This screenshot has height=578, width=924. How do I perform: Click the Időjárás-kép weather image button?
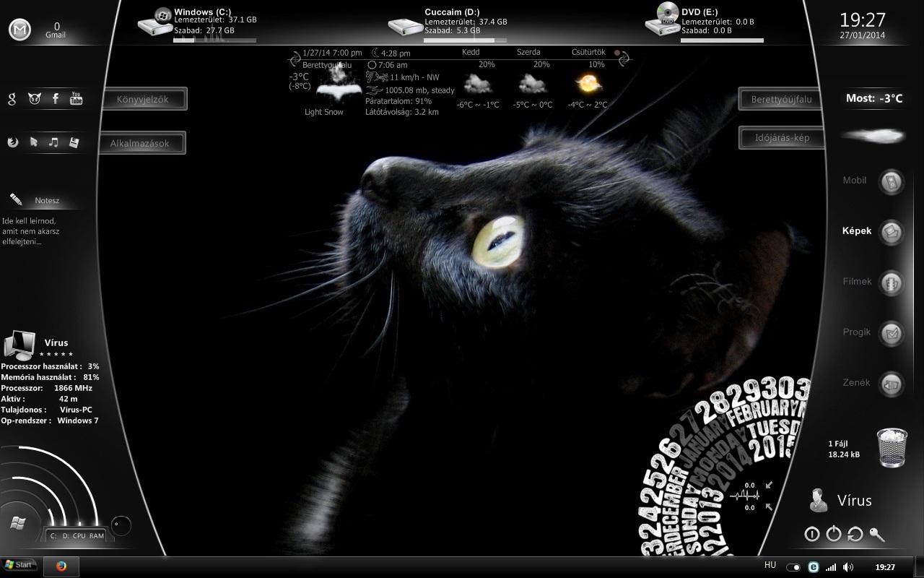[x=782, y=138]
